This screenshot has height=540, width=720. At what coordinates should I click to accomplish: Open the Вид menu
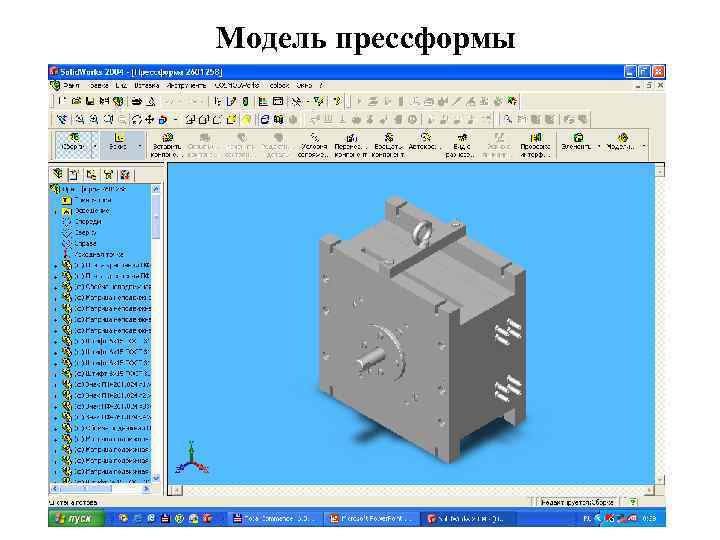[x=121, y=85]
